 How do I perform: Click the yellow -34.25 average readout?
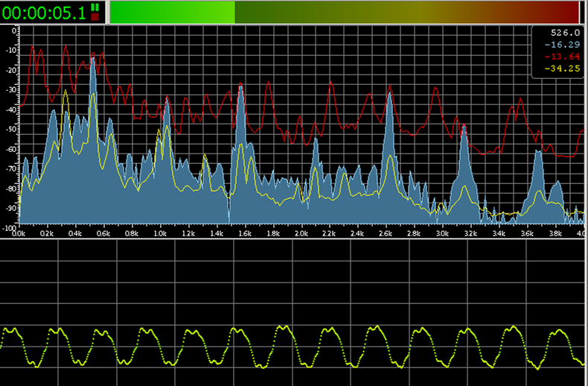(x=562, y=69)
